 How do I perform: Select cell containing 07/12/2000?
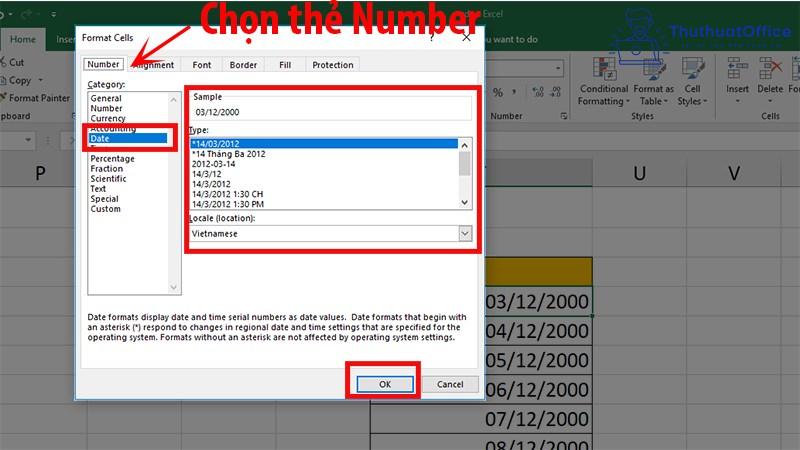click(481, 419)
